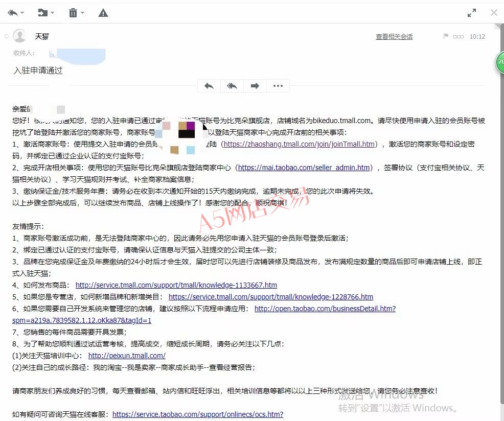This screenshot has width=504, height=421.
Task: Click the line 7、您销售的每件商品需要开具发票
Action: (70, 332)
